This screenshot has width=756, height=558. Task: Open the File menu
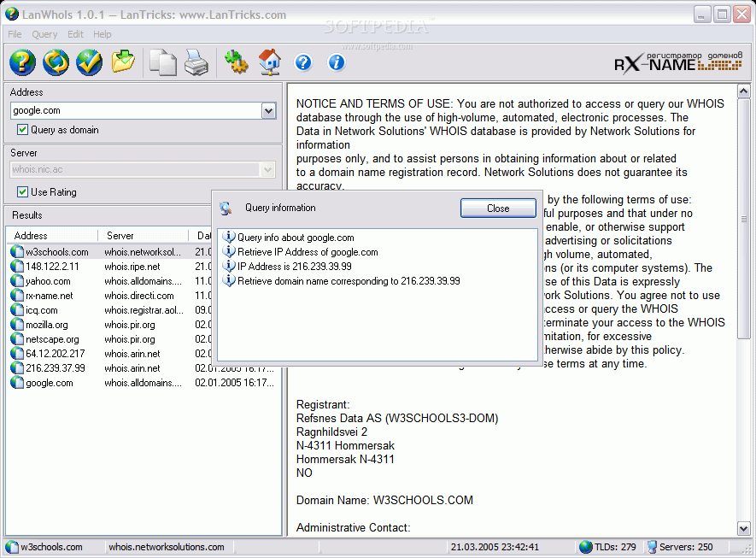click(x=15, y=34)
